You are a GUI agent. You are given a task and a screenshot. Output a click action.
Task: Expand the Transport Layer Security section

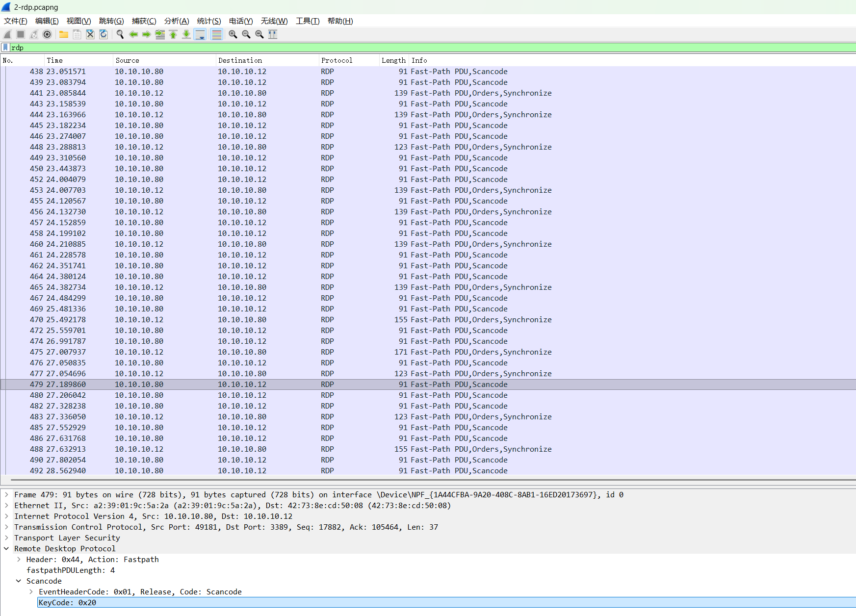pos(6,538)
